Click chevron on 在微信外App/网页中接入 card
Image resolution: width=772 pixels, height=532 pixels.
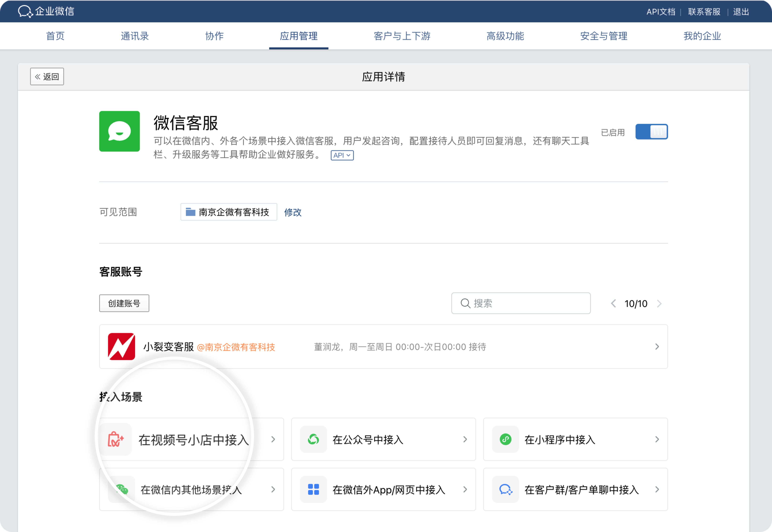coord(465,489)
